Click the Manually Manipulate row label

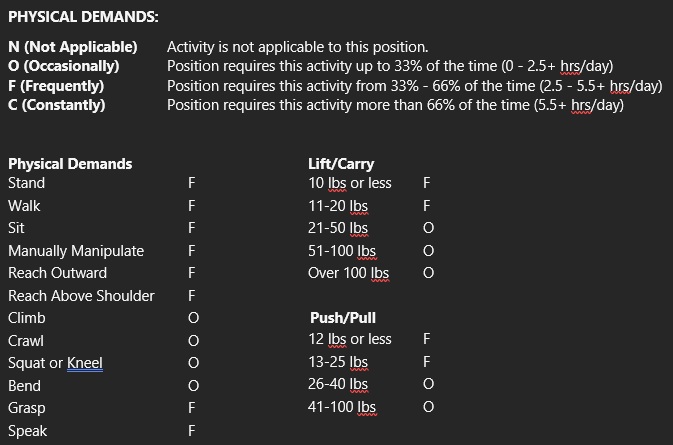[x=76, y=251]
